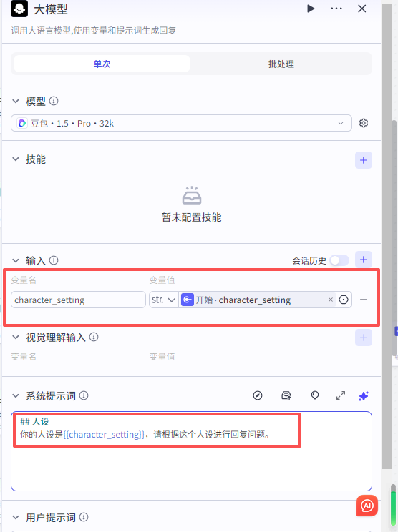Add a new input variable
Image resolution: width=398 pixels, height=532 pixels.
tap(364, 260)
